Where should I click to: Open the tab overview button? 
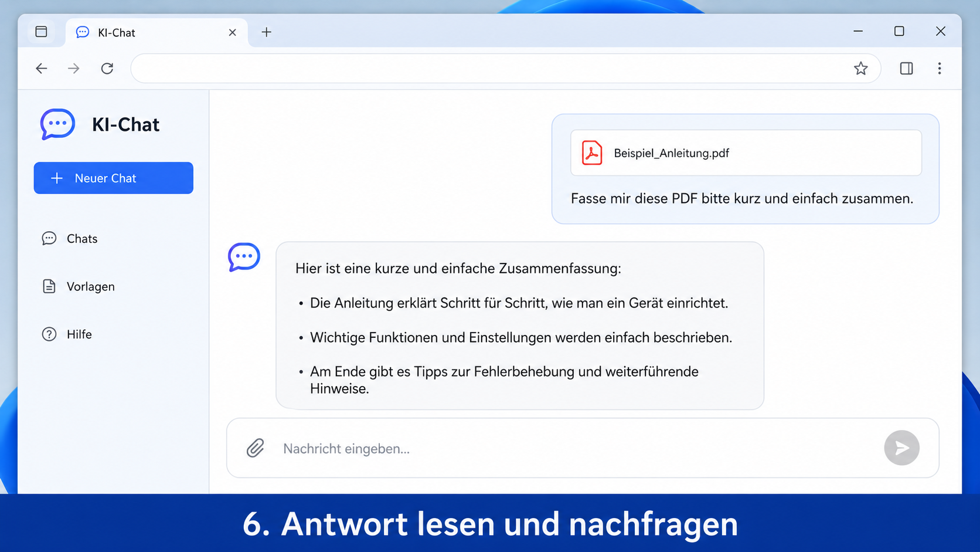click(41, 32)
